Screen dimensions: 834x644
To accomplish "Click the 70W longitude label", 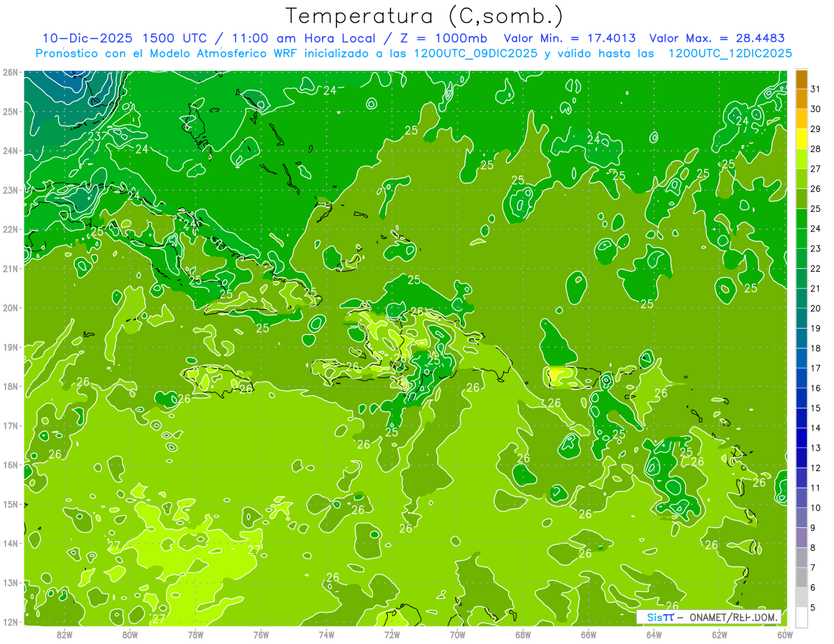I will tap(457, 634).
